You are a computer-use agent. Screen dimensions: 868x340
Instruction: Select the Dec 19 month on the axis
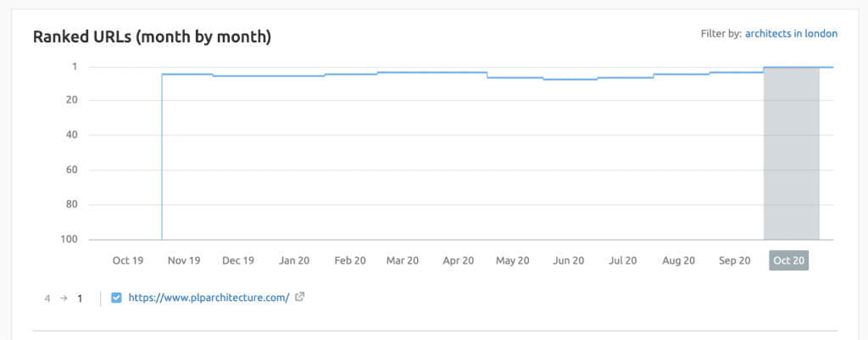[238, 260]
